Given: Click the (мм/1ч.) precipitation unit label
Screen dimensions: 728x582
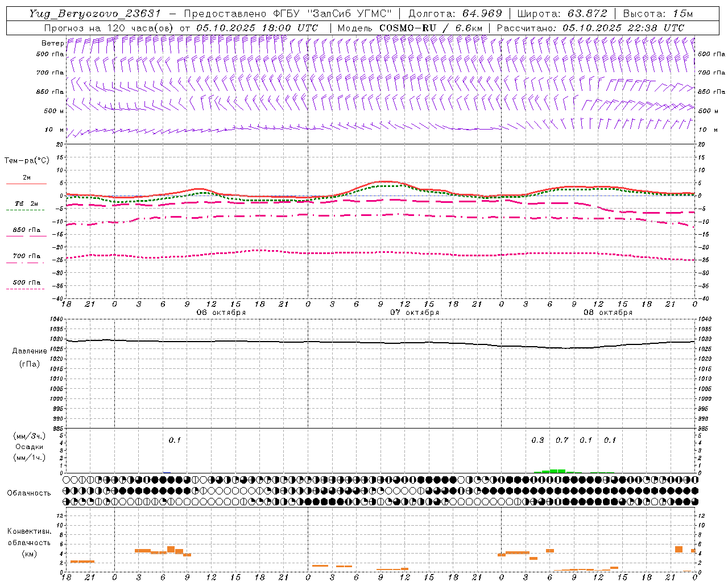Looking at the screenshot, I should [x=29, y=457].
